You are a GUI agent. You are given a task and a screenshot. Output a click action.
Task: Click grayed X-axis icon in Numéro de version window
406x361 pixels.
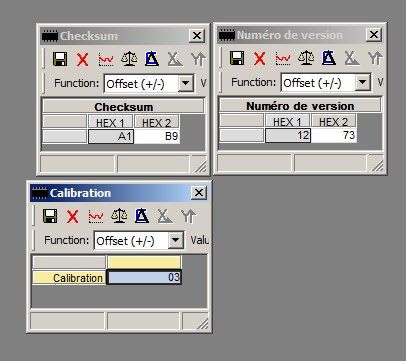pos(352,58)
